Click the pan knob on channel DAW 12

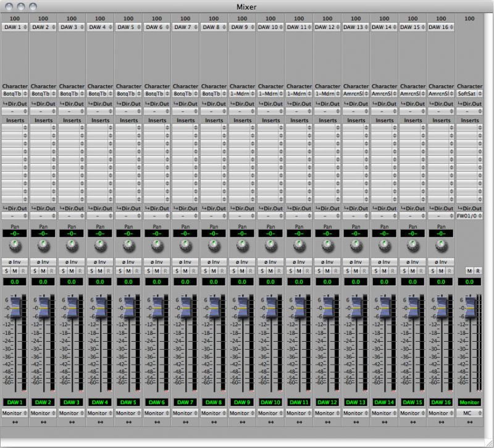point(328,246)
